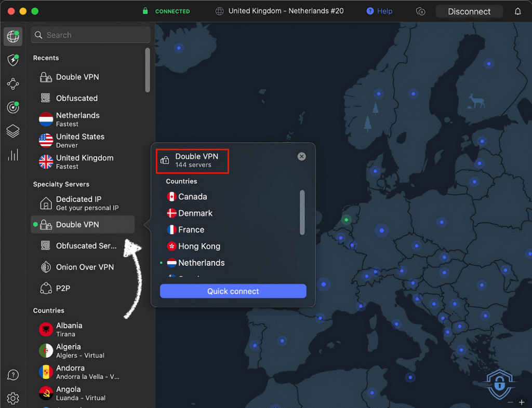This screenshot has width=532, height=408.
Task: Close the Double VPN popup
Action: point(301,156)
